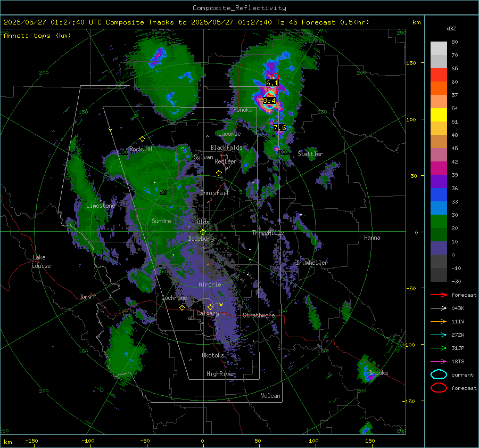
Task: Click the Stettler city label
Action: pos(310,154)
